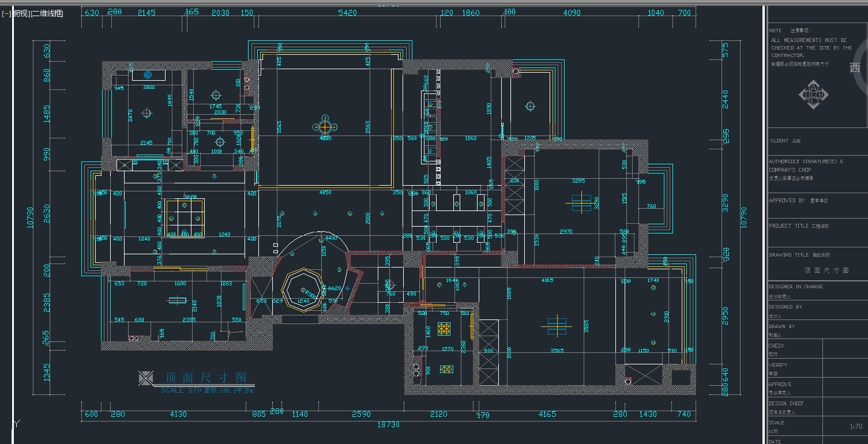Viewport: 868px width, 444px height.
Task: Click the CHECK 校对 label
Action: point(777,349)
